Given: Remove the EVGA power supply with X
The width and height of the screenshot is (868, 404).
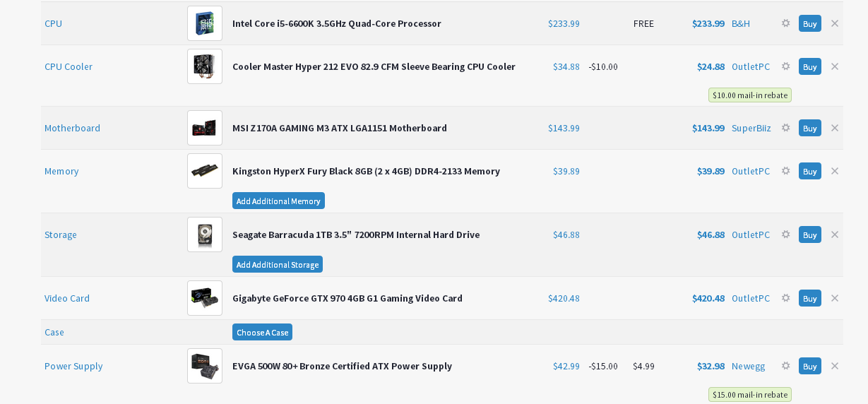Looking at the screenshot, I should coord(835,366).
